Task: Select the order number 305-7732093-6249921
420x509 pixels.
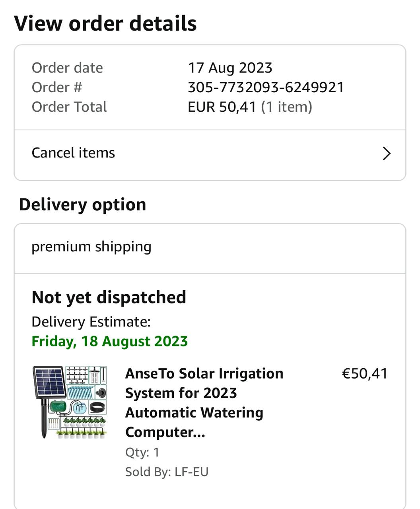Action: point(266,87)
